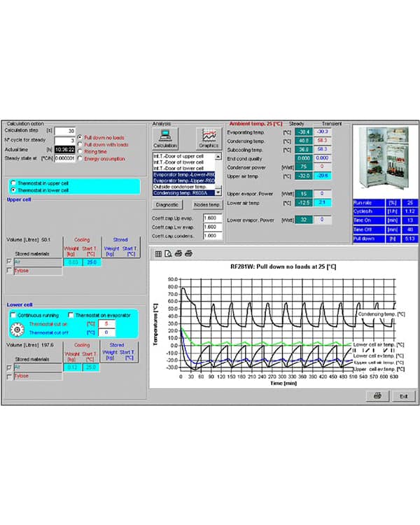Viewport: 420px width, 525px height.
Task: Show data table via chart grid icon
Action: tap(158, 253)
